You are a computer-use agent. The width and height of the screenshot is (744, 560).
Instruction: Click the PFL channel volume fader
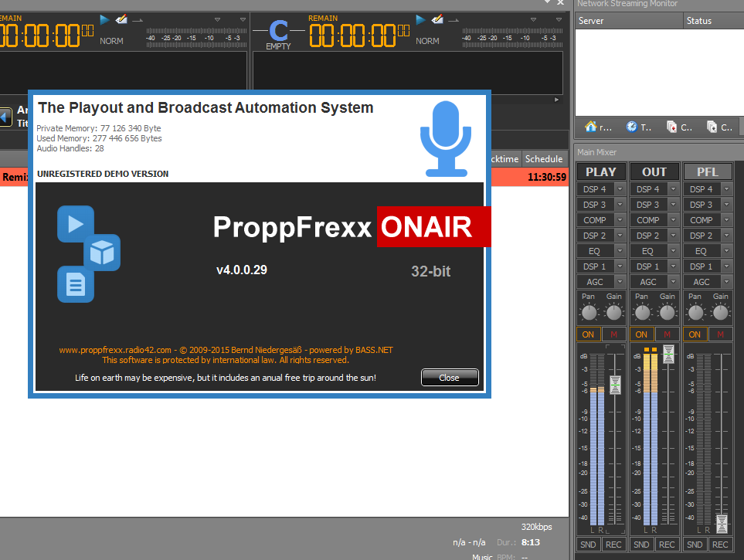tap(722, 524)
